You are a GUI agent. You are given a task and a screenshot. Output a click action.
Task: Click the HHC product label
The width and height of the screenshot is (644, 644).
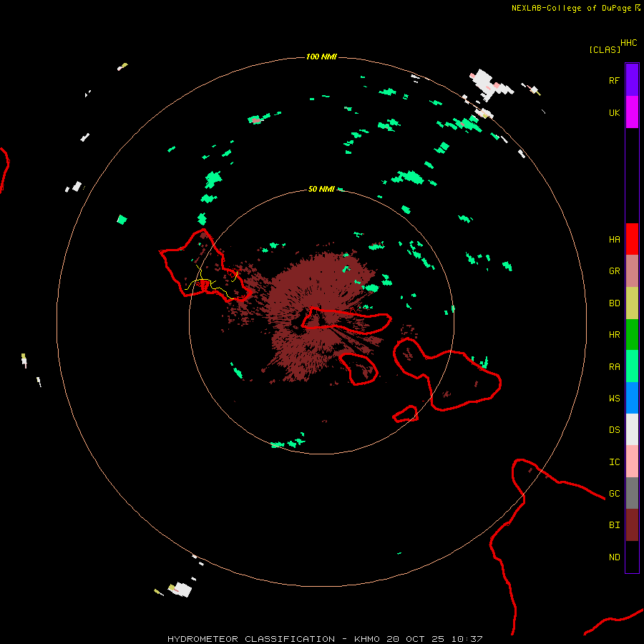(x=628, y=43)
